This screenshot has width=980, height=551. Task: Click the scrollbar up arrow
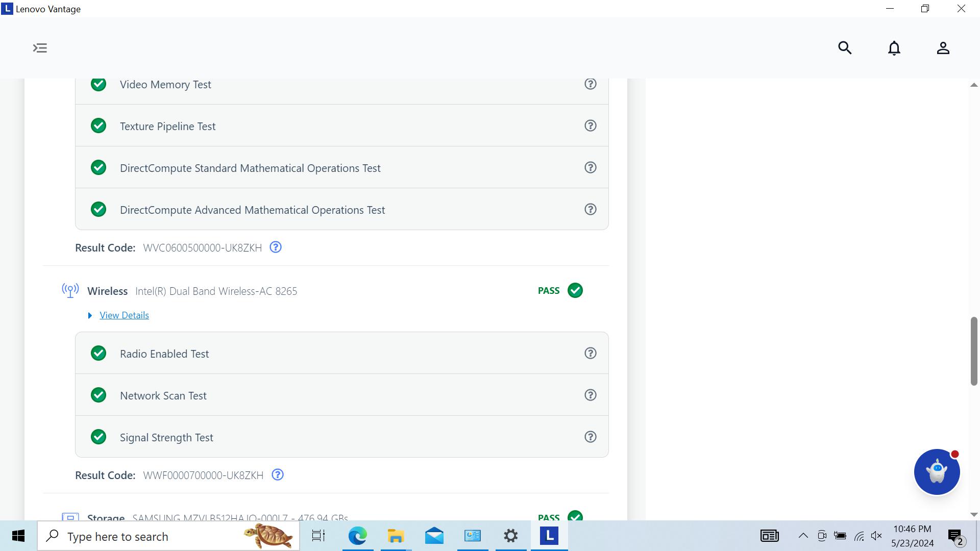(x=974, y=85)
